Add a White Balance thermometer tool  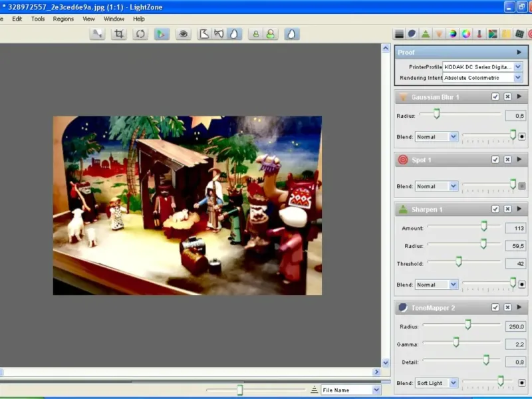point(479,34)
